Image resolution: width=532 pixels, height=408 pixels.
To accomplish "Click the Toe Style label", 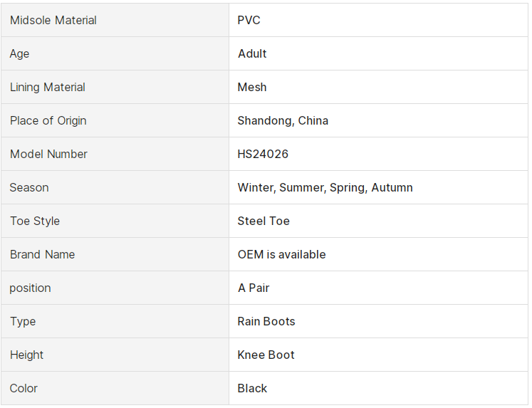I will 35,221.
